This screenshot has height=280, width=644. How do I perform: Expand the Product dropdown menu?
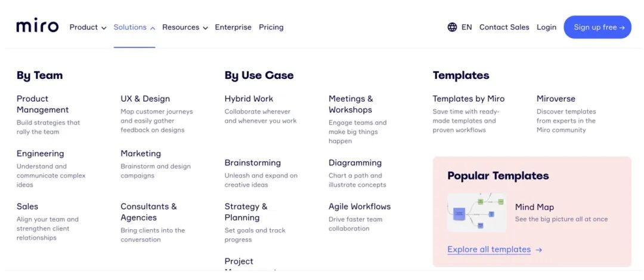click(x=88, y=27)
